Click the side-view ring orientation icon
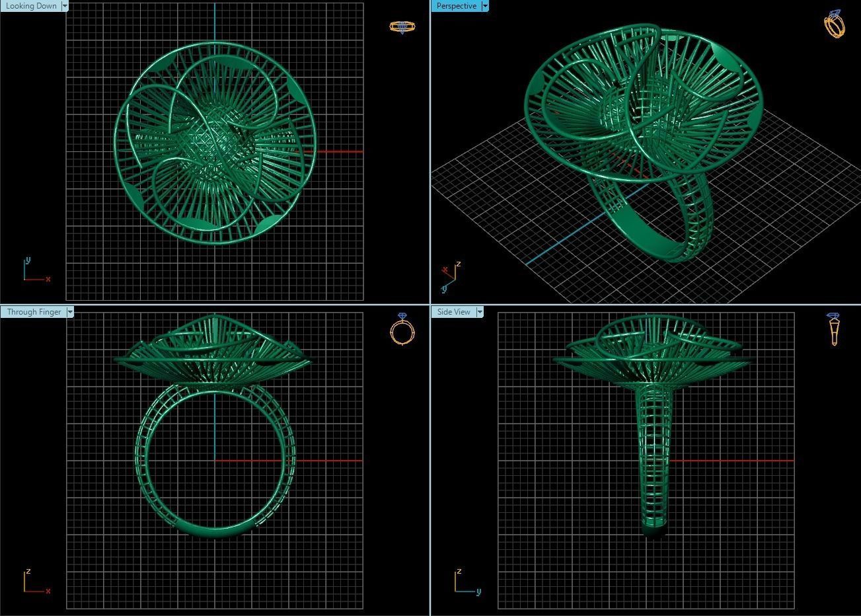This screenshot has height=616, width=861. click(x=834, y=329)
